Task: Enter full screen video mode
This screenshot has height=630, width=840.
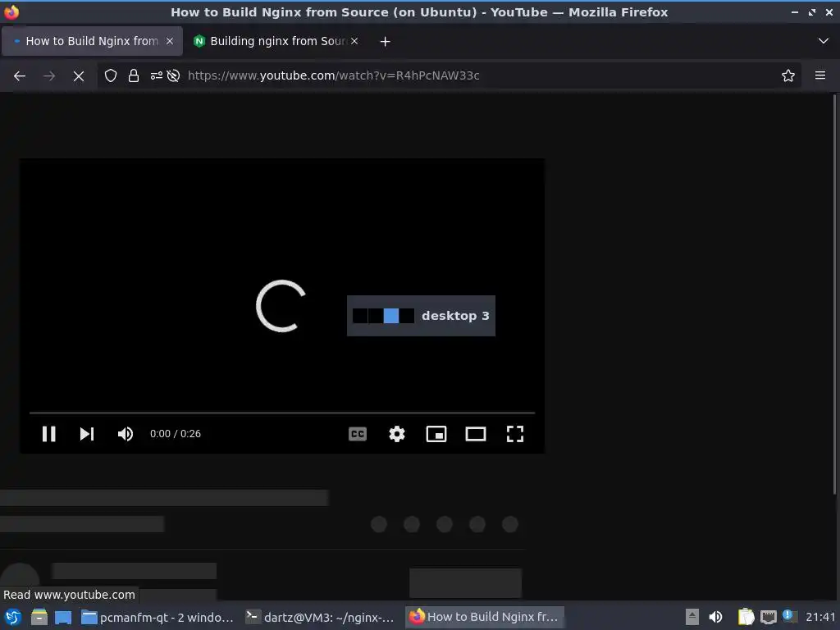Action: [x=515, y=434]
